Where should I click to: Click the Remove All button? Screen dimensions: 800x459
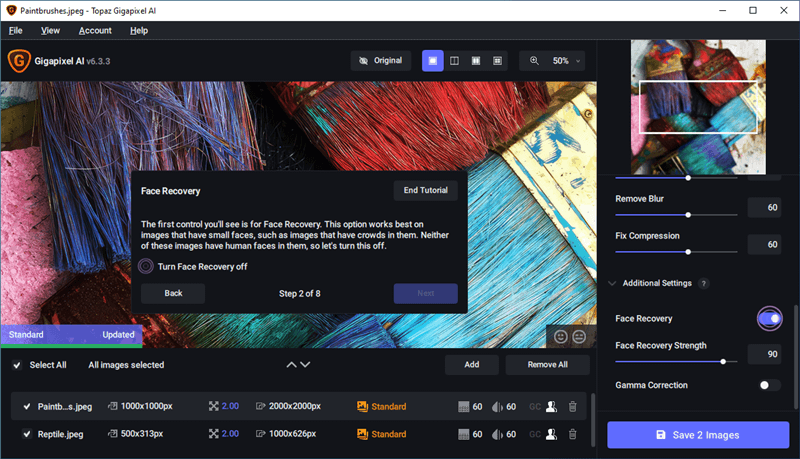[x=547, y=365]
